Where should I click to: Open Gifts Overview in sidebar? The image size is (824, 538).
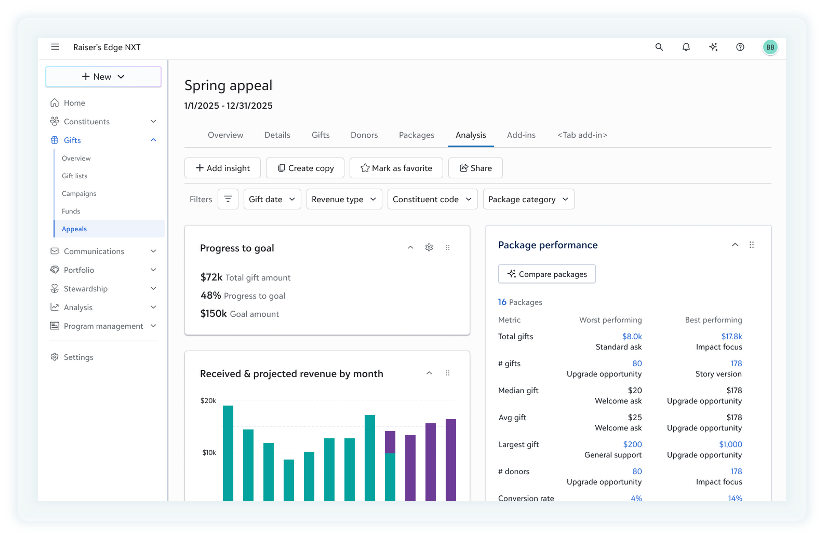tap(76, 158)
